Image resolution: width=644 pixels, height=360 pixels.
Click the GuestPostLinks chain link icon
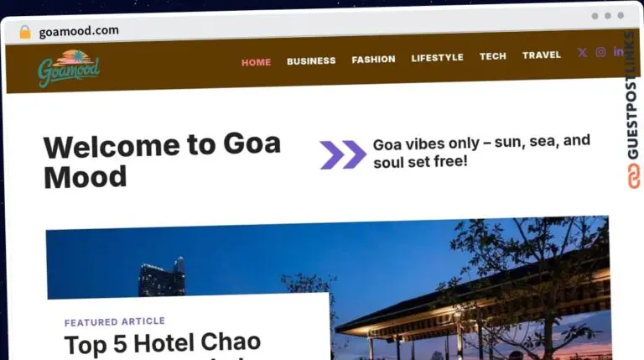click(x=634, y=176)
